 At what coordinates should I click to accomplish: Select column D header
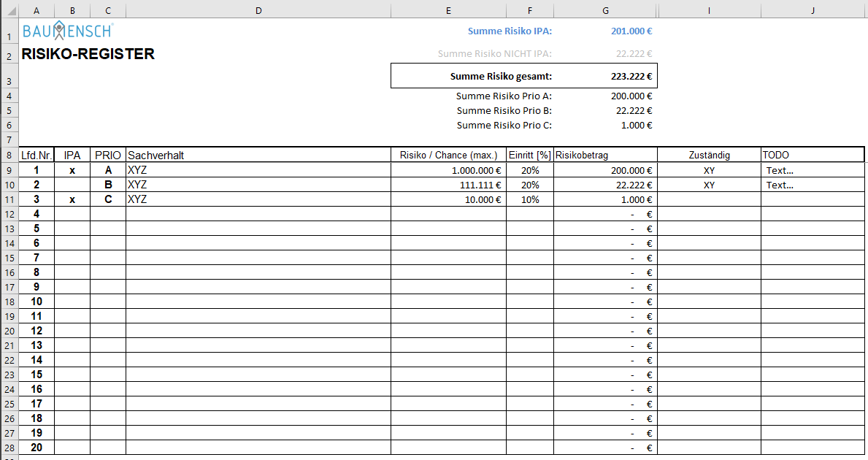click(x=258, y=10)
